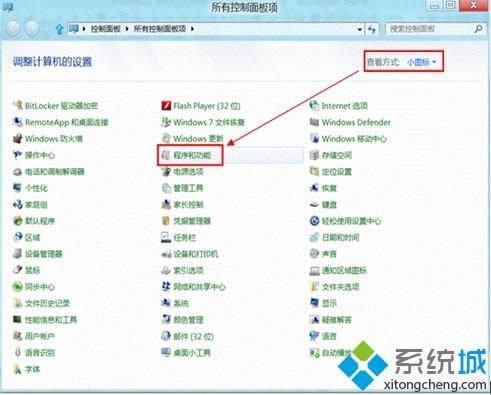The width and height of the screenshot is (491, 395).
Task: Open the 文件夹选项 link
Action: [340, 287]
